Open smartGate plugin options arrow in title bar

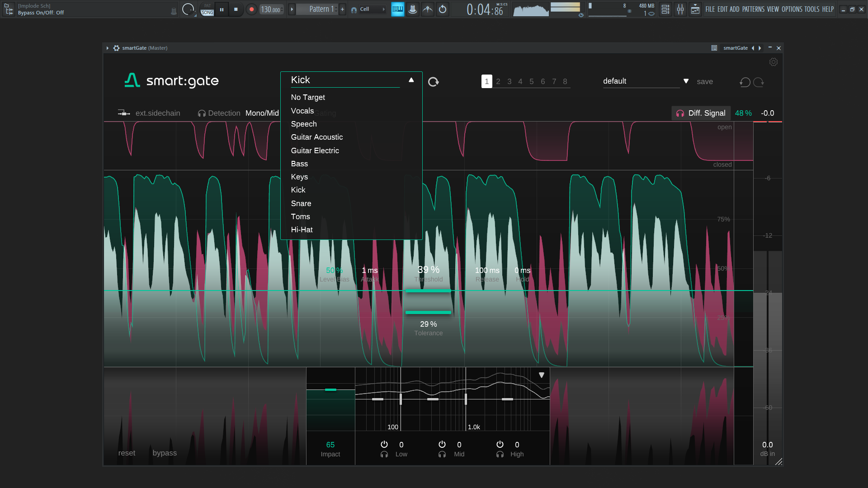pyautogui.click(x=108, y=48)
